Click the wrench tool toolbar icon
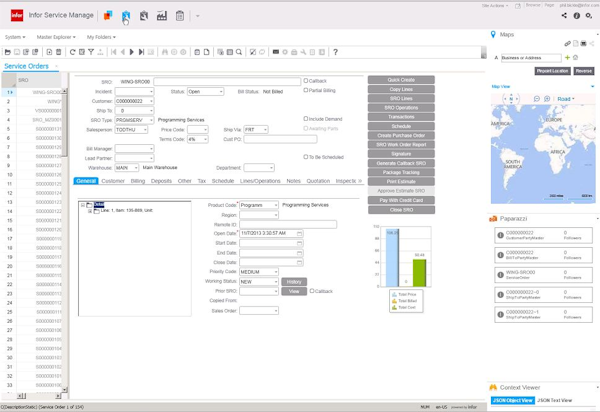The height and width of the screenshot is (412, 600). (x=303, y=52)
